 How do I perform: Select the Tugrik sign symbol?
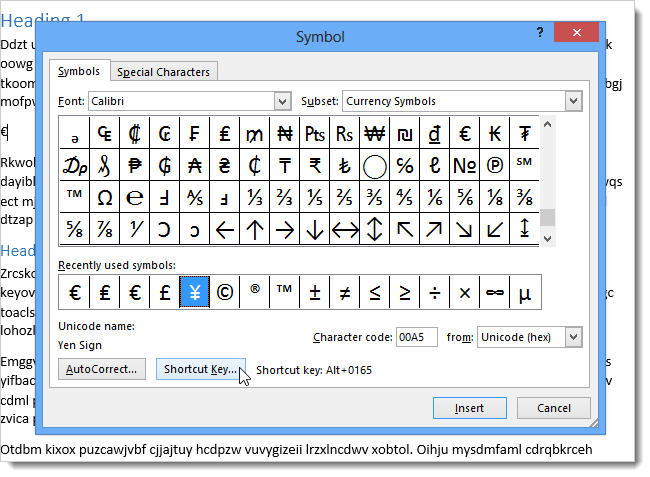(524, 133)
